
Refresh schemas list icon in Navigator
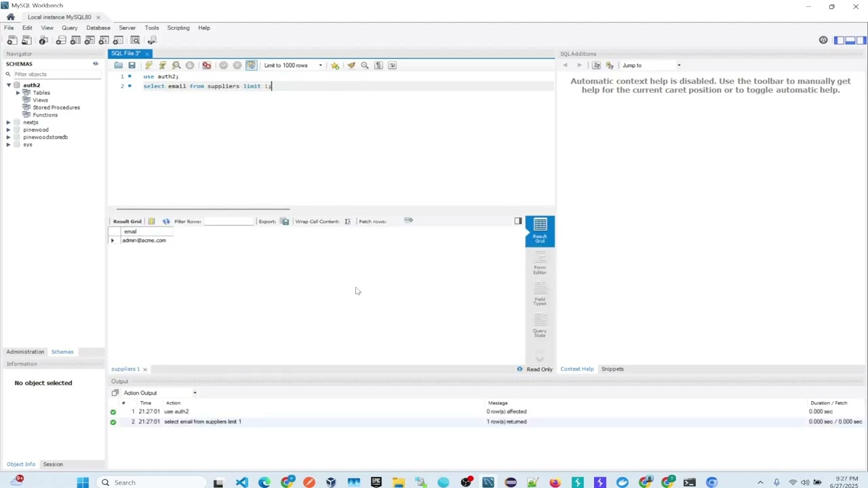click(96, 64)
